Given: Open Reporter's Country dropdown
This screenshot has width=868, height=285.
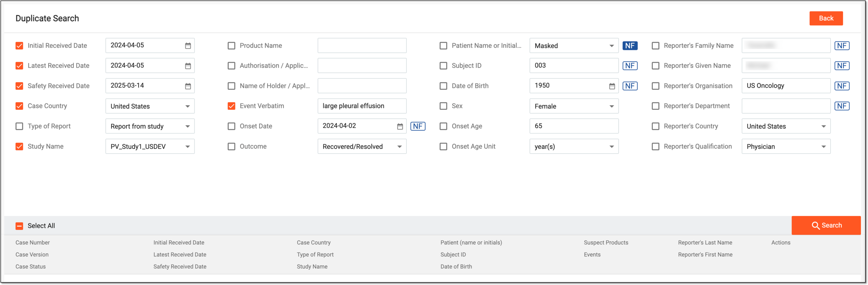Looking at the screenshot, I should 786,126.
